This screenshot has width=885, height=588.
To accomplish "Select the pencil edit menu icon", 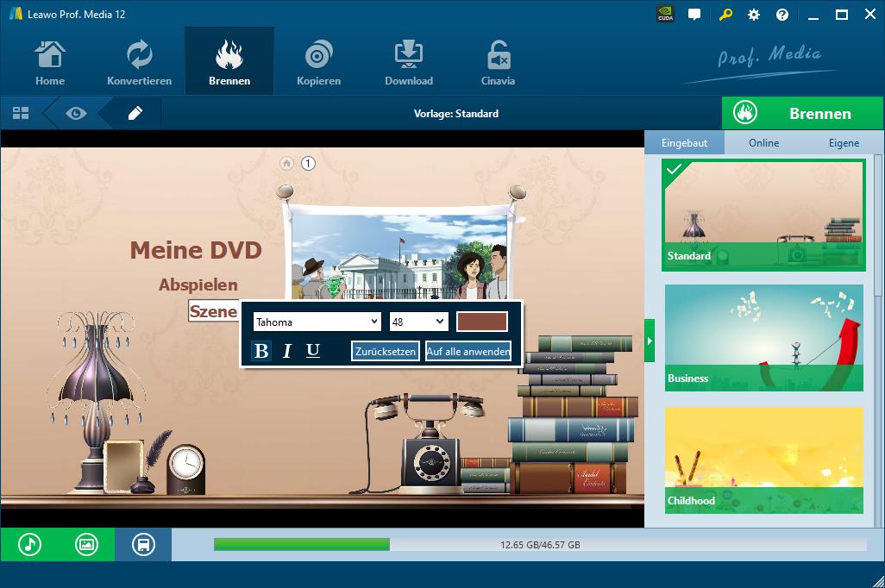I will tap(135, 114).
